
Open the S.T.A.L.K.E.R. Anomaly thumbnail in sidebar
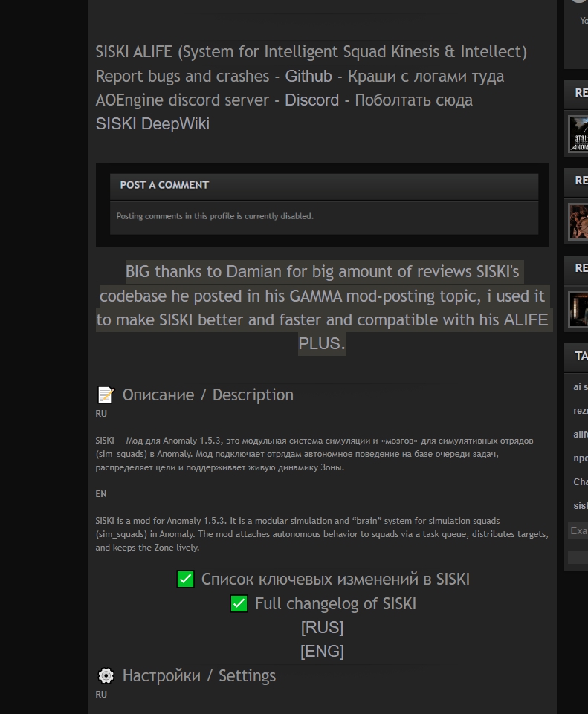pos(578,134)
